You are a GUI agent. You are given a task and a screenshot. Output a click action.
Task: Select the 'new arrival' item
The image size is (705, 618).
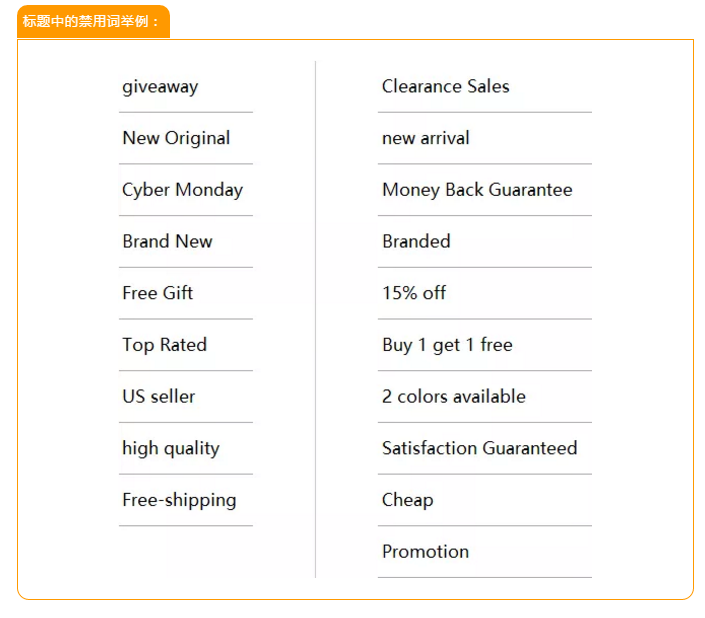tap(426, 138)
